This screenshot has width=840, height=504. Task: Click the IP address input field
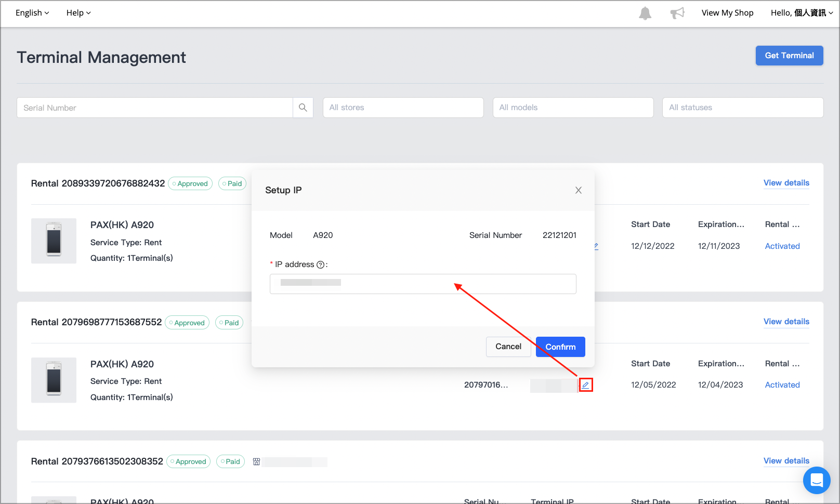[423, 284]
